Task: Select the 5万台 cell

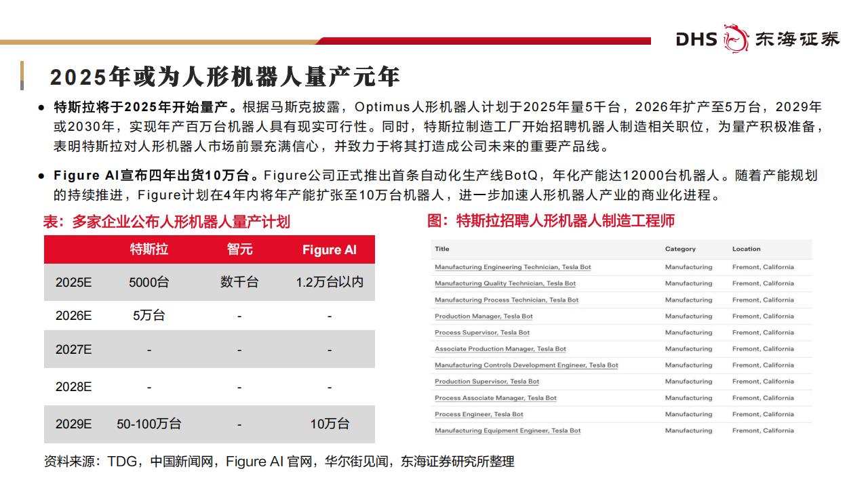Action: click(x=149, y=316)
